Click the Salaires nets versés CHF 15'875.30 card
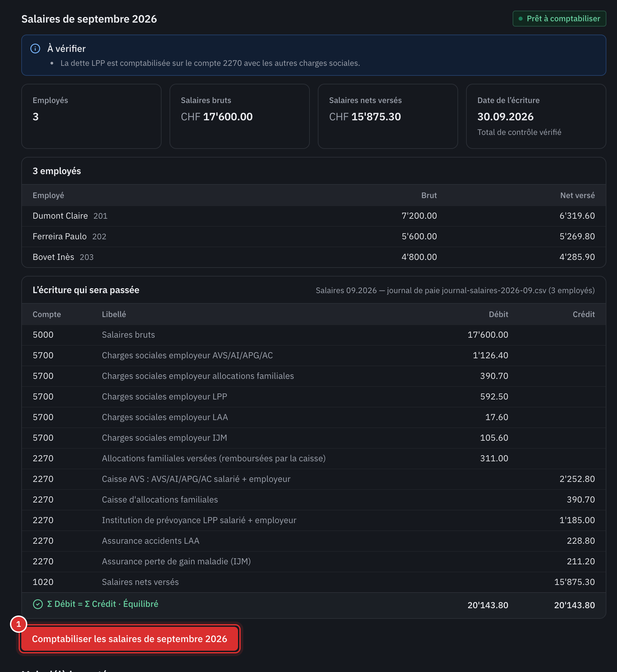The height and width of the screenshot is (672, 617). [388, 116]
